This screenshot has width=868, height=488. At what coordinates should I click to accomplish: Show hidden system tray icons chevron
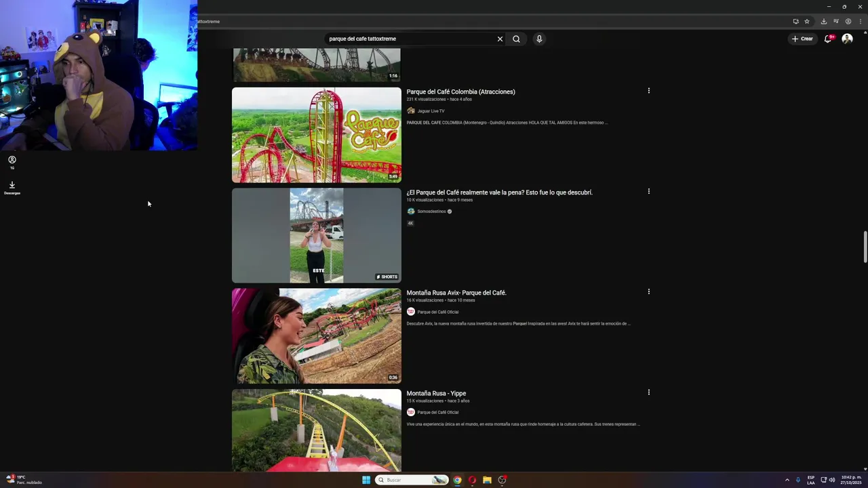[787, 480]
